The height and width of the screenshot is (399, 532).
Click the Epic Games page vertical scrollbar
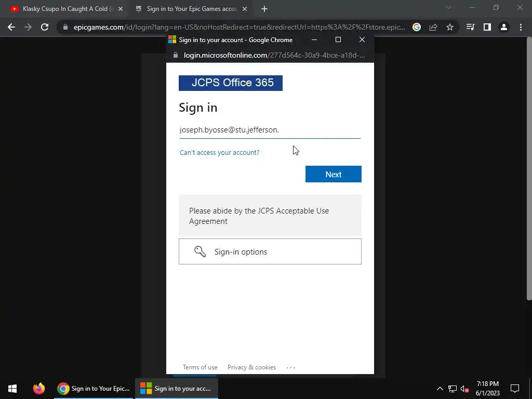point(529,169)
